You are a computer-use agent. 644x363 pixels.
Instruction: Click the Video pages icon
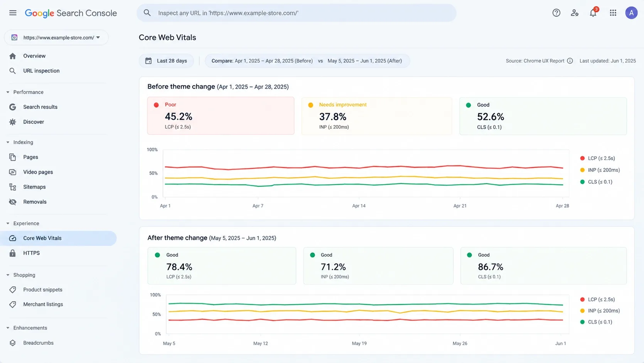click(x=13, y=172)
